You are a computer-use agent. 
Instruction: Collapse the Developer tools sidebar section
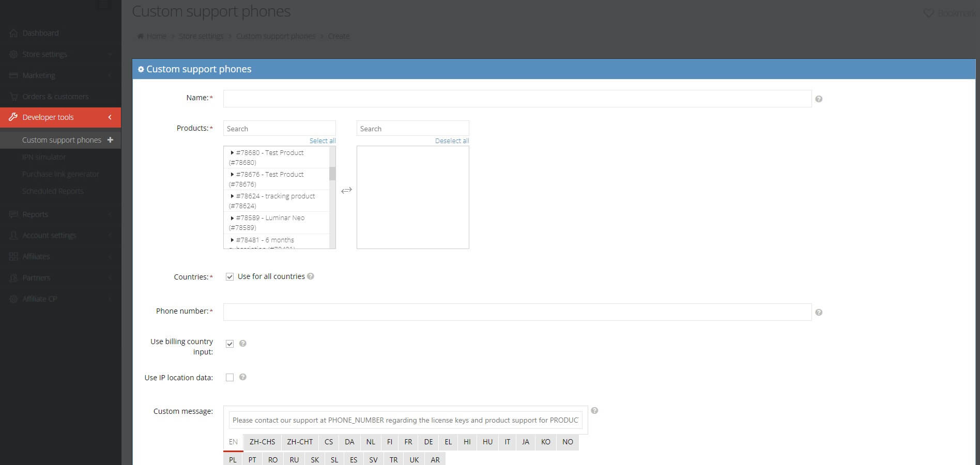pyautogui.click(x=110, y=117)
